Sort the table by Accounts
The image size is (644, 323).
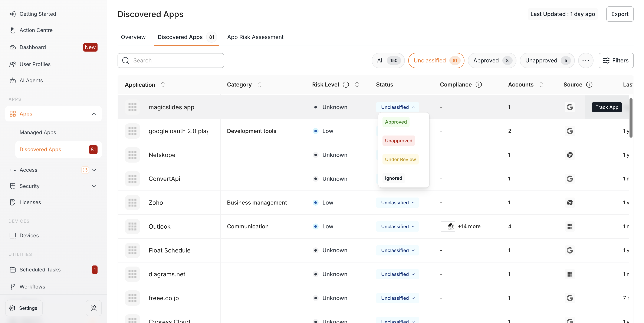tap(541, 85)
